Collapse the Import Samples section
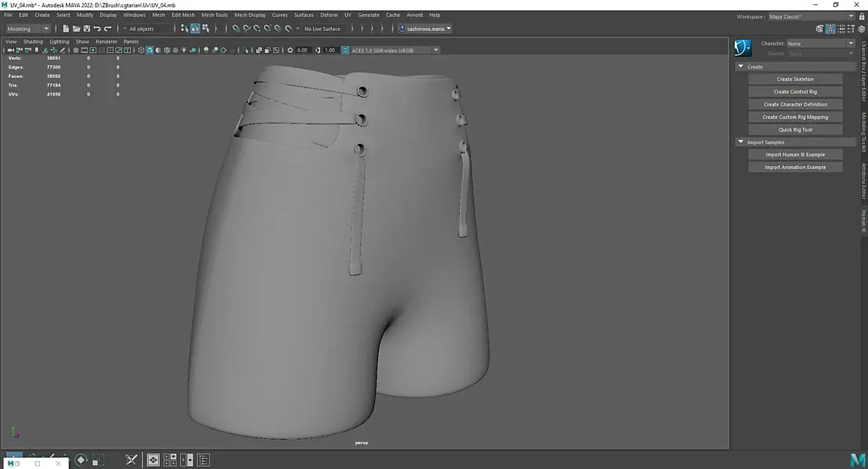This screenshot has width=868, height=469. 741,142
